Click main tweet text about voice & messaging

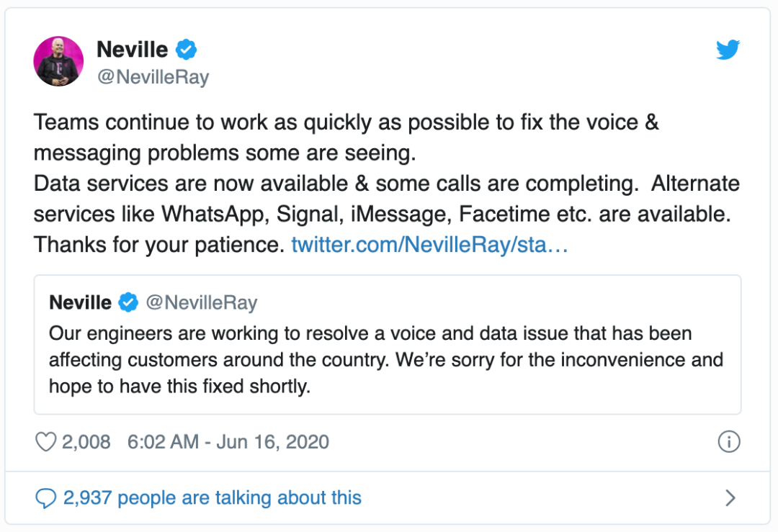point(387,184)
